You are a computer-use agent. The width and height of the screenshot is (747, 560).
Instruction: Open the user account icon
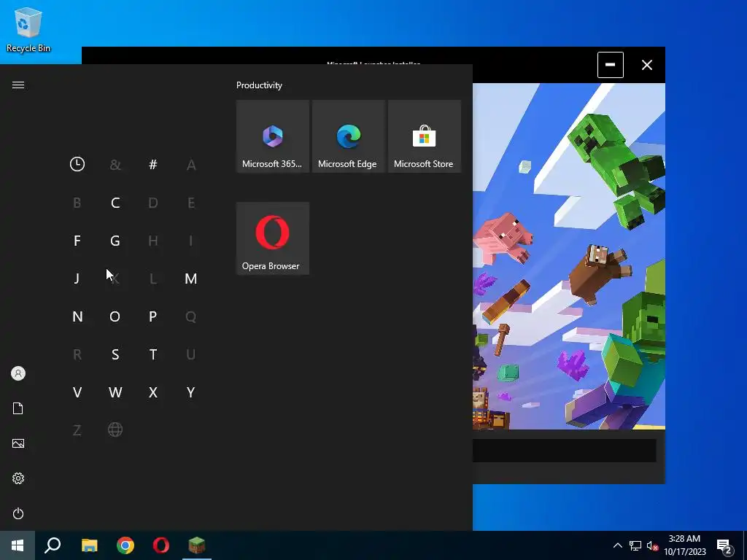pyautogui.click(x=18, y=373)
